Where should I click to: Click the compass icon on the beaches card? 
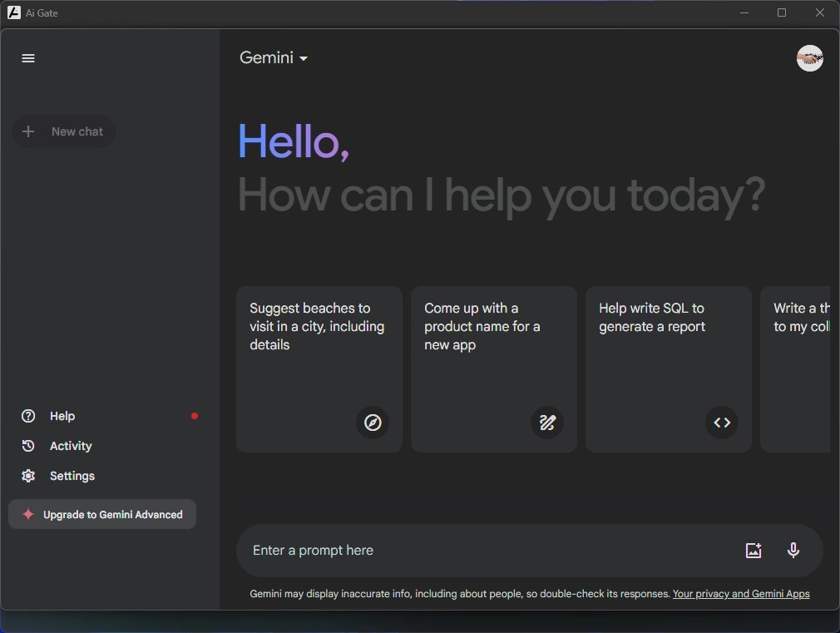pyautogui.click(x=373, y=423)
